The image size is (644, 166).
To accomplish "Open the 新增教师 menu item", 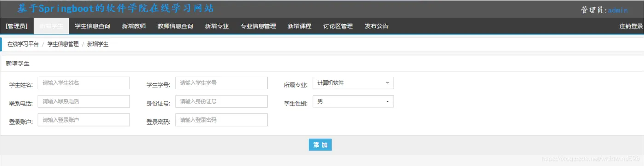I will (x=134, y=26).
